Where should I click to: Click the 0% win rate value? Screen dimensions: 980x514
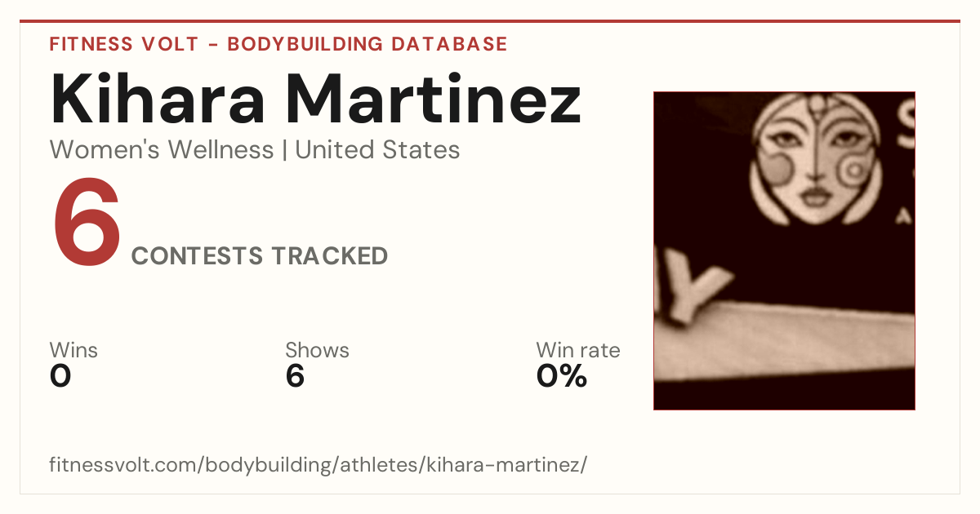coord(562,376)
